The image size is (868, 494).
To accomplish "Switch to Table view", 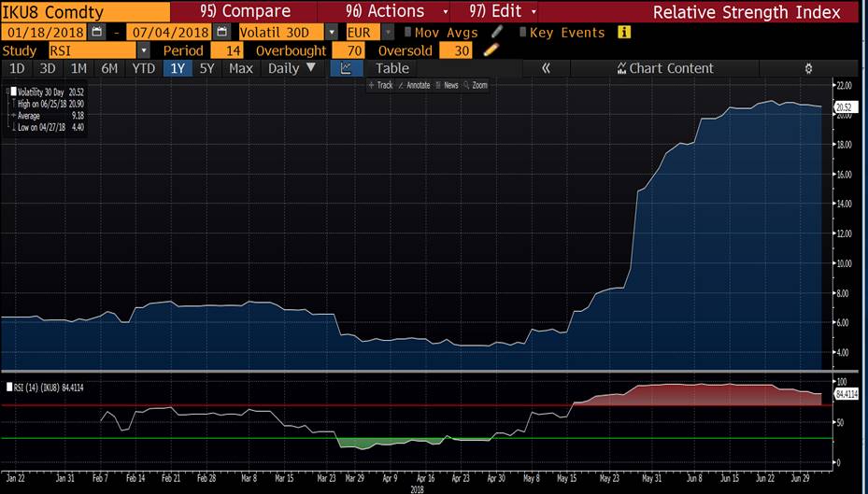I will click(391, 68).
